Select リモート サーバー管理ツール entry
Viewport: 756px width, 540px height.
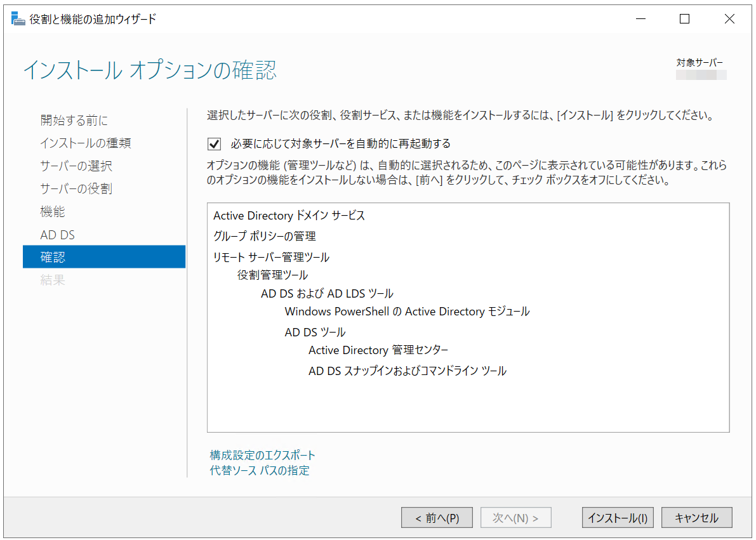coord(272,257)
